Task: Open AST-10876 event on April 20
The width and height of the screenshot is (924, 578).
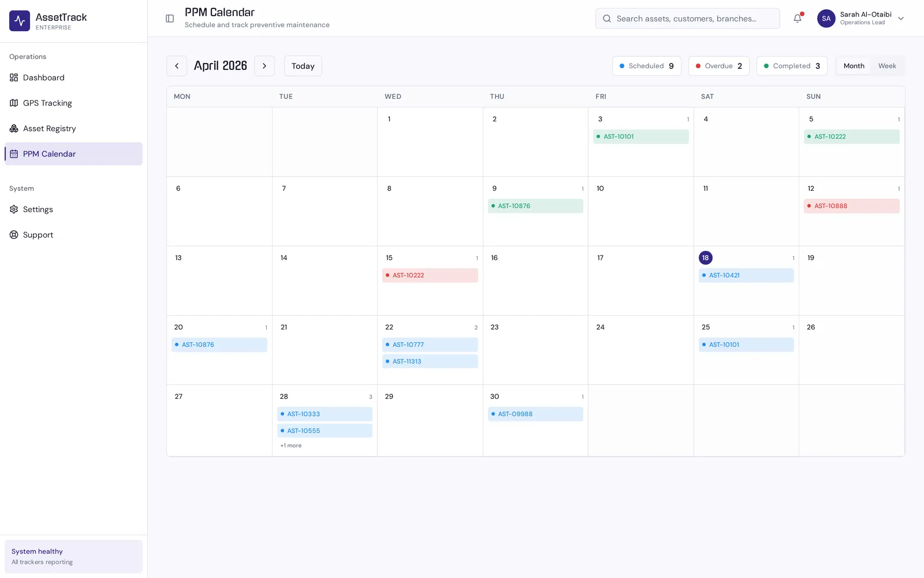Action: click(219, 344)
